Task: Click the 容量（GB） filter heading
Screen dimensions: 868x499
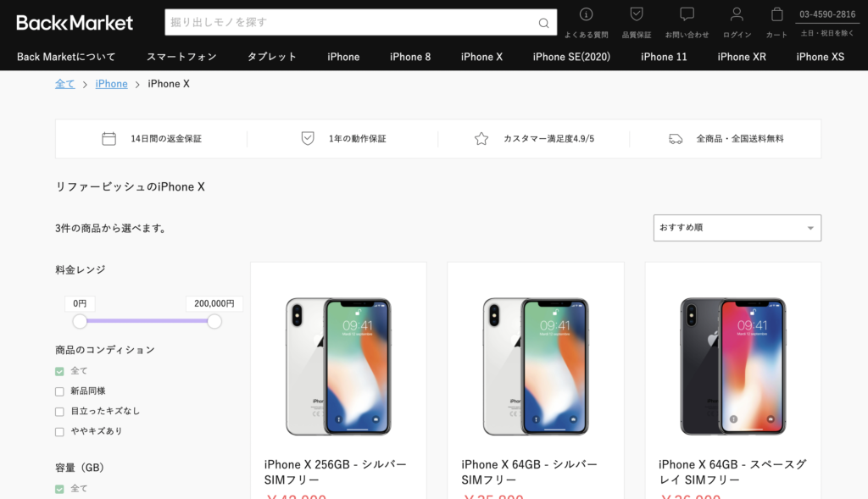Action: [80, 468]
